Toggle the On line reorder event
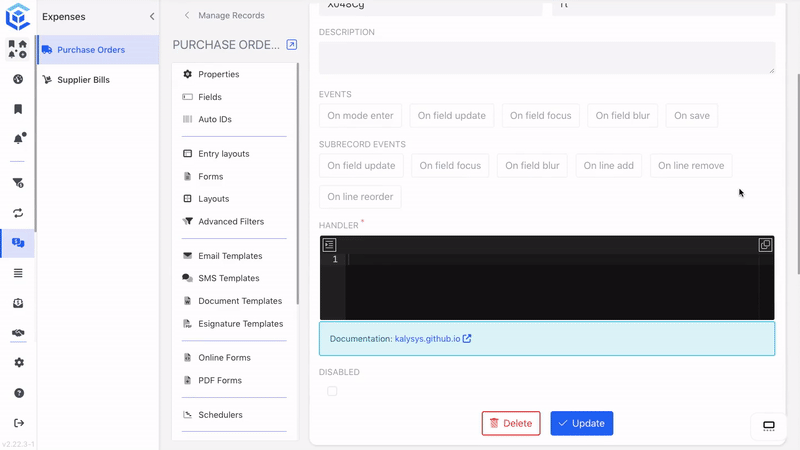This screenshot has width=800, height=450. click(x=360, y=196)
